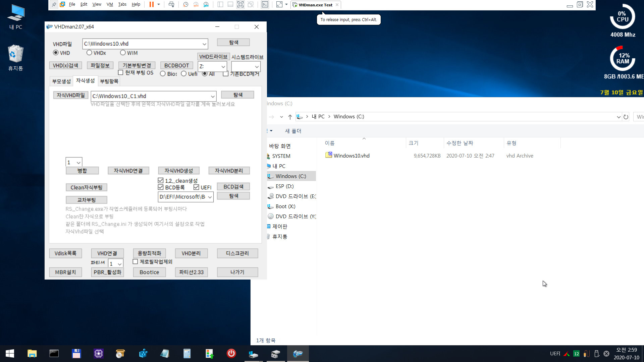
Task: Click the refresh icon in Explorer address bar
Action: tap(626, 117)
